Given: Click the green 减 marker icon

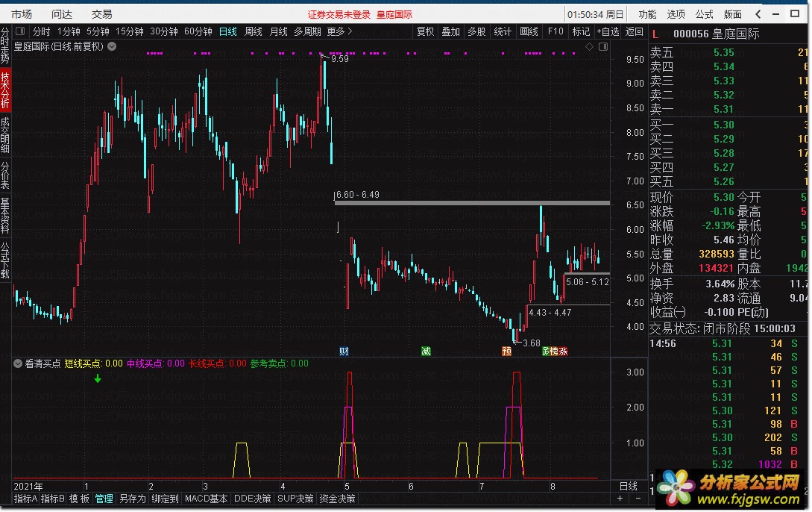Looking at the screenshot, I should pyautogui.click(x=426, y=352).
